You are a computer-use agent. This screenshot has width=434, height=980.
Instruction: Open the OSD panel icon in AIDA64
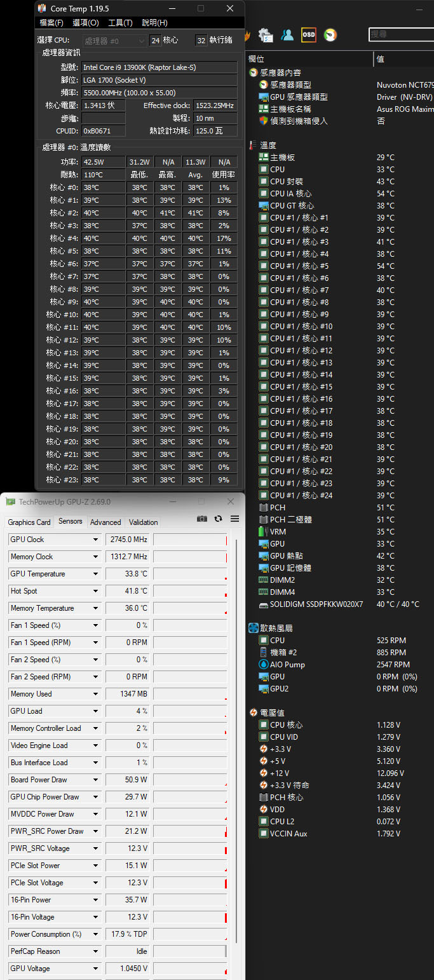tap(309, 35)
